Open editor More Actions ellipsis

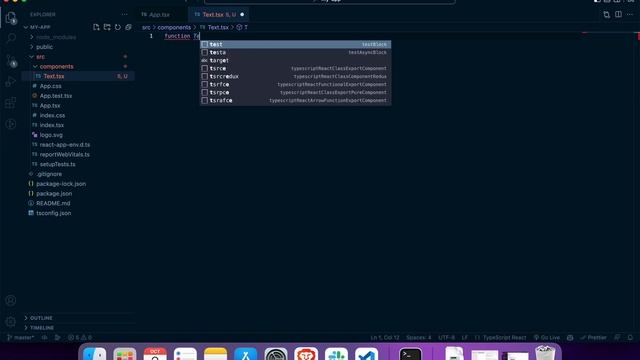pyautogui.click(x=630, y=15)
